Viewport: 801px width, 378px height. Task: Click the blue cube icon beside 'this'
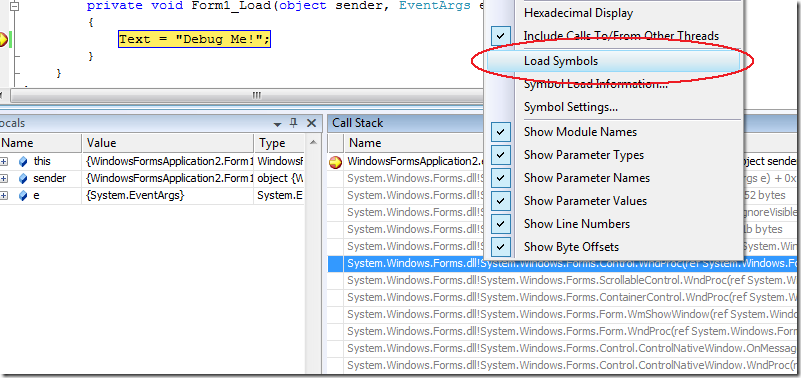pyautogui.click(x=23, y=161)
